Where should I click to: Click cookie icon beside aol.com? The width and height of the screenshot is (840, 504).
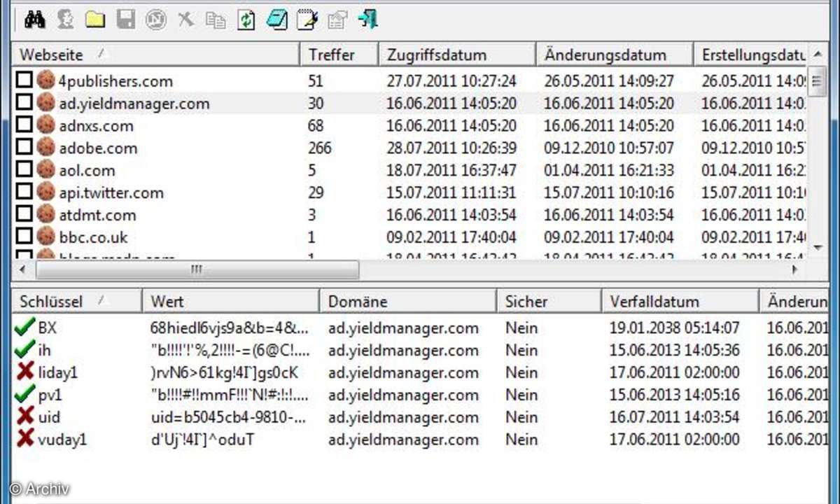point(45,169)
